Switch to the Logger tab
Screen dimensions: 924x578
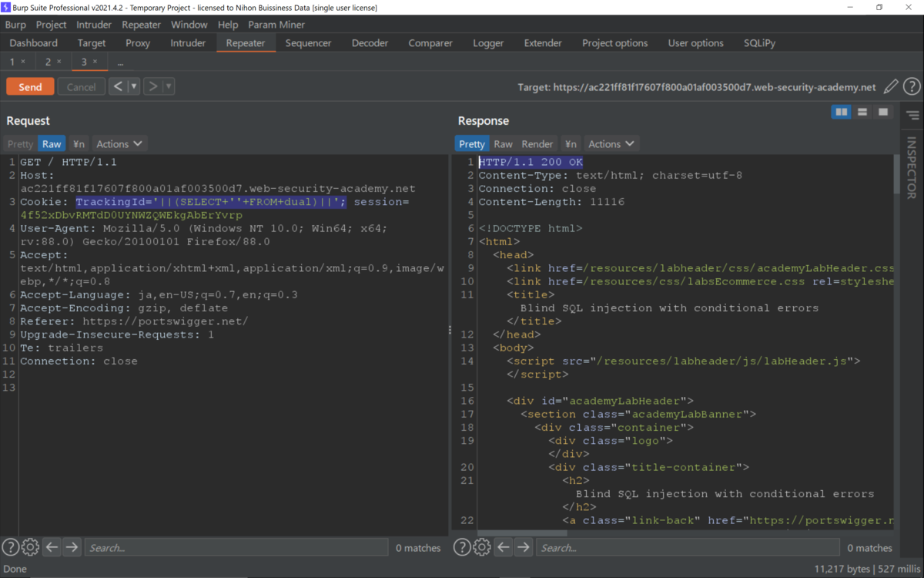point(488,43)
